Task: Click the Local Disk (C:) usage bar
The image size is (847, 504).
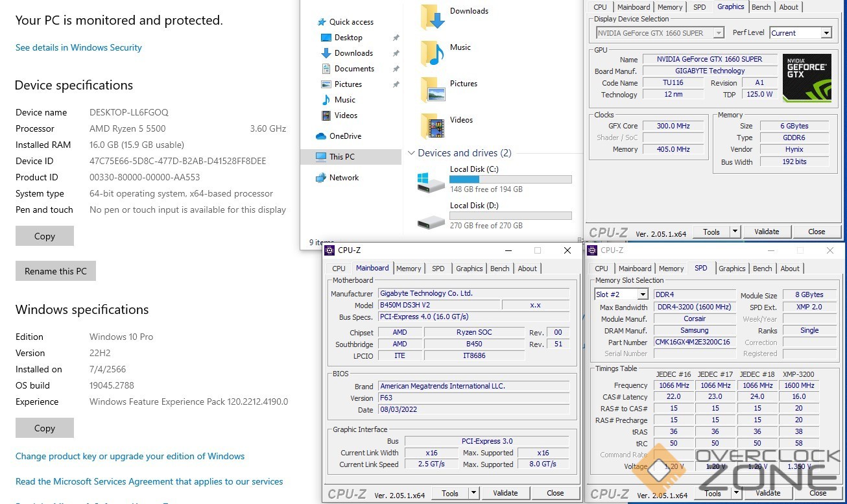Action: click(x=510, y=180)
